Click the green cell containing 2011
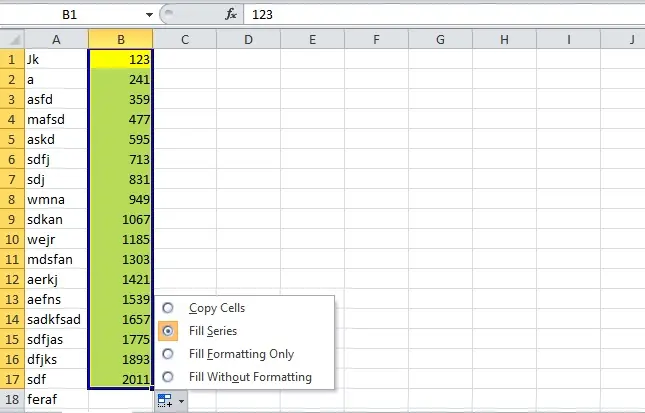Screen dimensions: 645x413 tap(121, 379)
